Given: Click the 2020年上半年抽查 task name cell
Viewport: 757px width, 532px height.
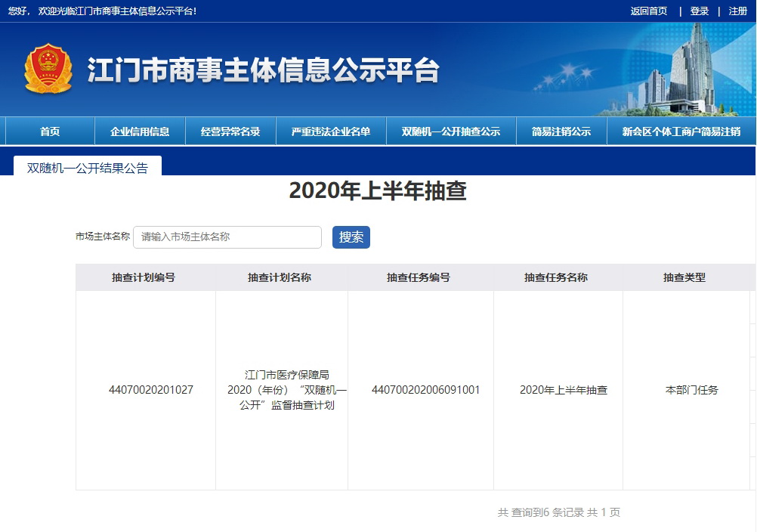Looking at the screenshot, I should 565,390.
